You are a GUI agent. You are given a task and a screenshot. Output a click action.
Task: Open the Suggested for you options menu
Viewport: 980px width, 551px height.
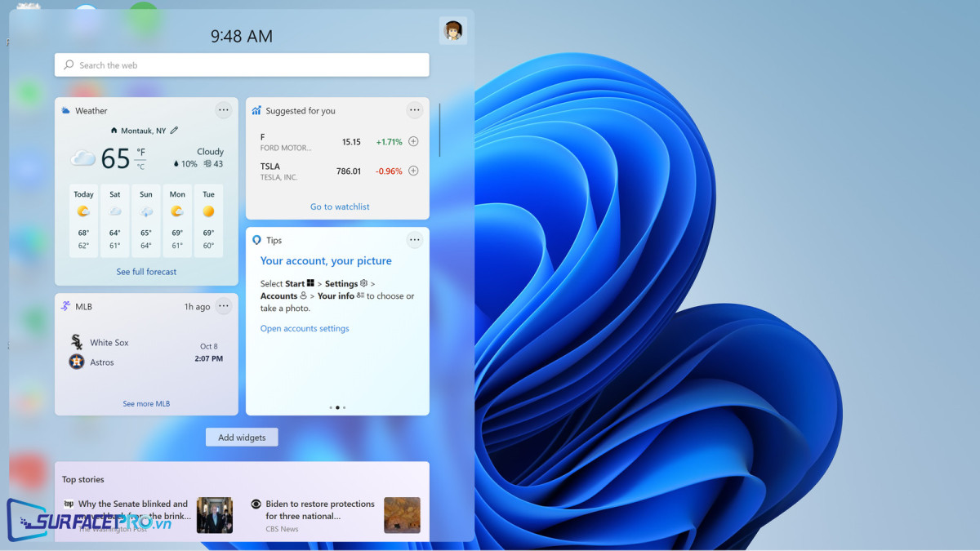[x=415, y=110]
